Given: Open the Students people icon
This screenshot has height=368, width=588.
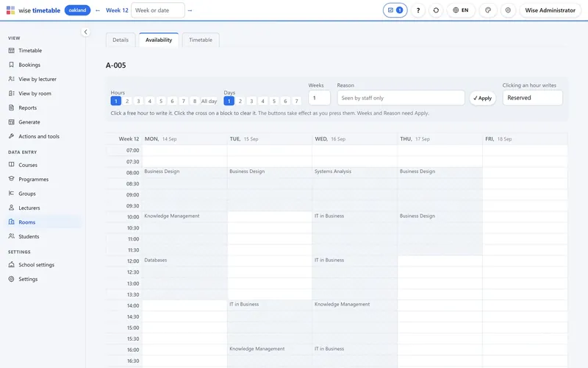Looking at the screenshot, I should (x=12, y=236).
